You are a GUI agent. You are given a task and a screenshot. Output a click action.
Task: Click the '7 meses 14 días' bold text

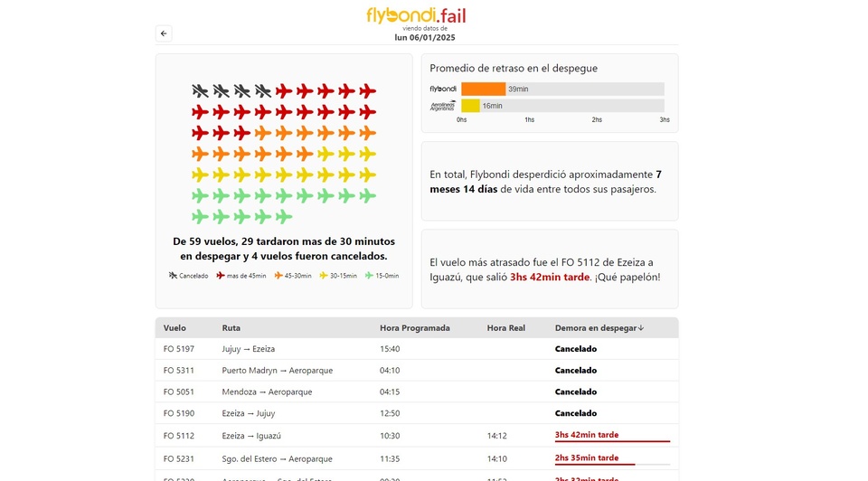point(546,182)
